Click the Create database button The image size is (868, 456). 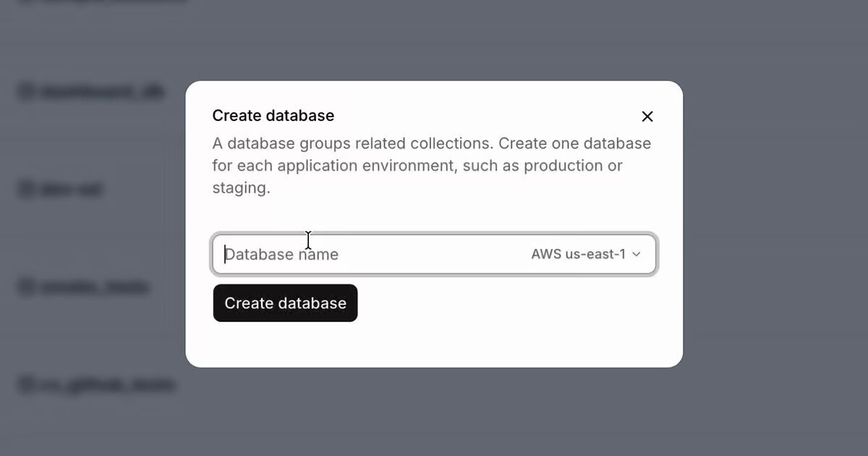[x=285, y=303]
